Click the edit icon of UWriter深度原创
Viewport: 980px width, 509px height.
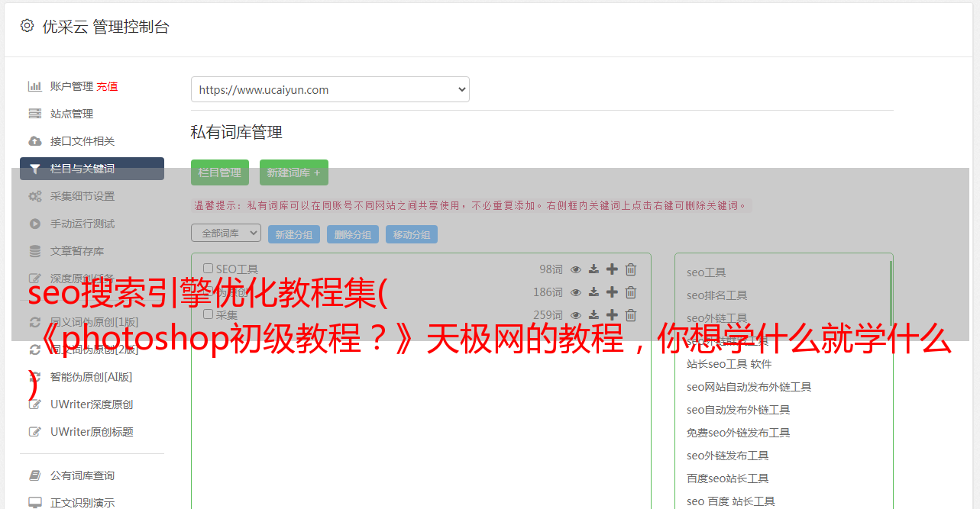click(x=35, y=404)
